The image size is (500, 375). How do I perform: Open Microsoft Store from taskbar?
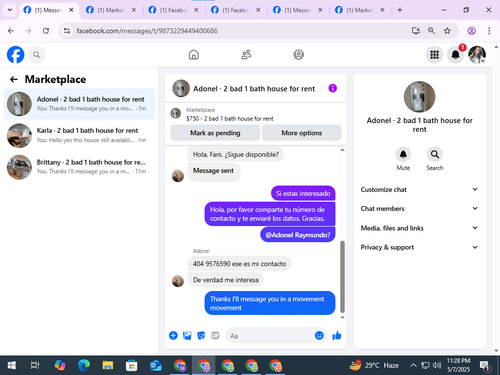(131, 366)
